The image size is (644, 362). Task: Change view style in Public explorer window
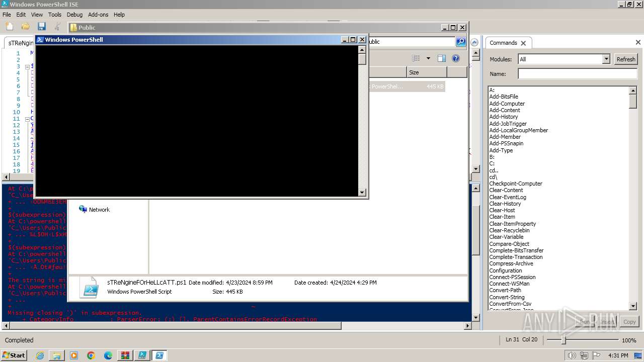click(416, 58)
